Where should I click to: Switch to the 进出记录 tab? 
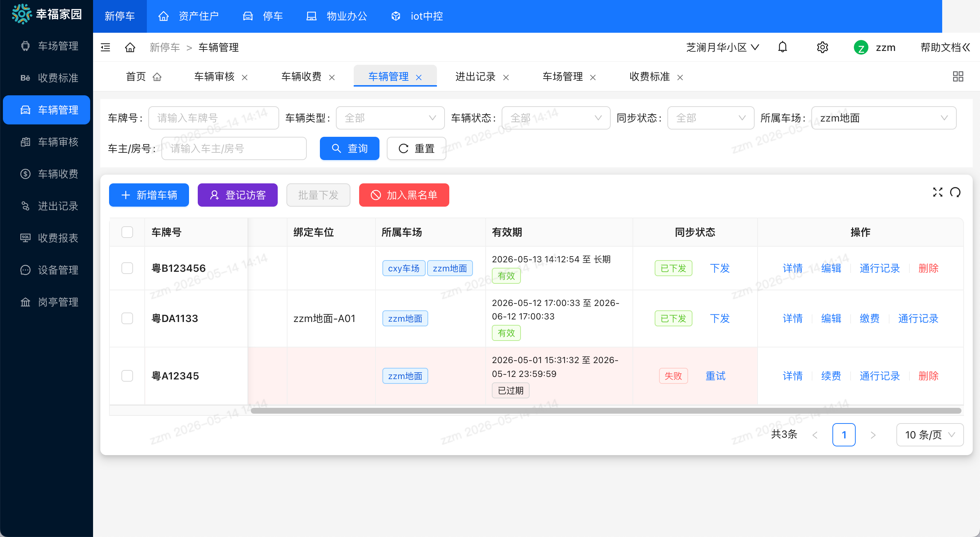(475, 76)
